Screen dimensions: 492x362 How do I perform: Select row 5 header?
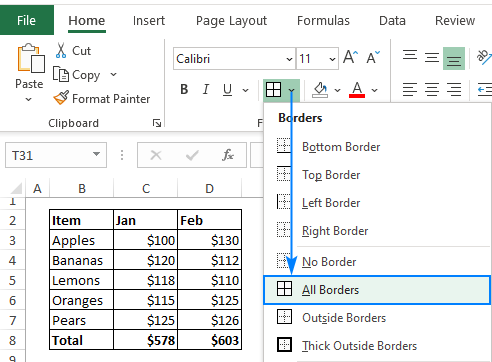point(12,280)
